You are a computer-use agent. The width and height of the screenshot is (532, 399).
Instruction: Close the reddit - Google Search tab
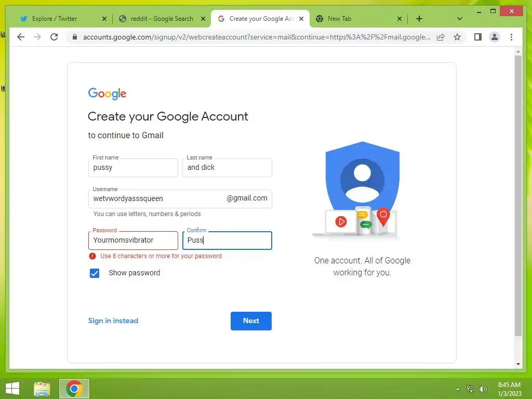click(x=203, y=19)
